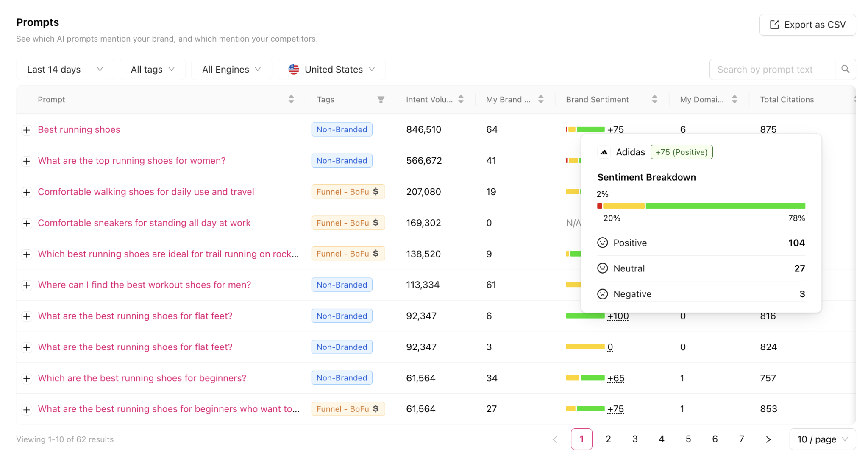Click the Positive smiley face icon
This screenshot has width=868, height=464.
pyautogui.click(x=603, y=243)
